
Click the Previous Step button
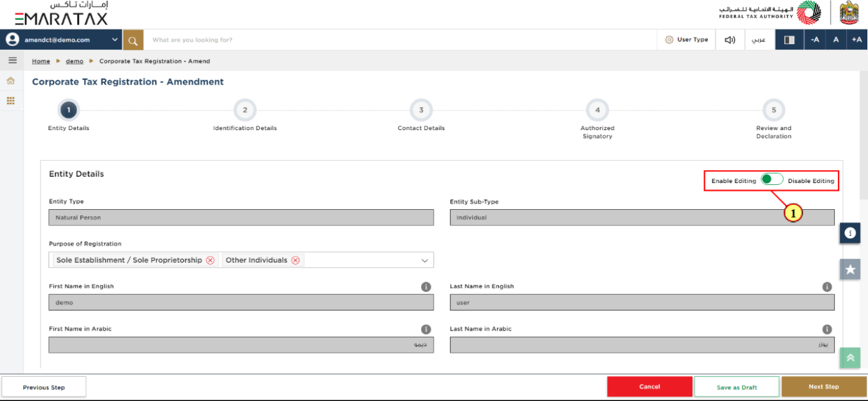point(44,387)
